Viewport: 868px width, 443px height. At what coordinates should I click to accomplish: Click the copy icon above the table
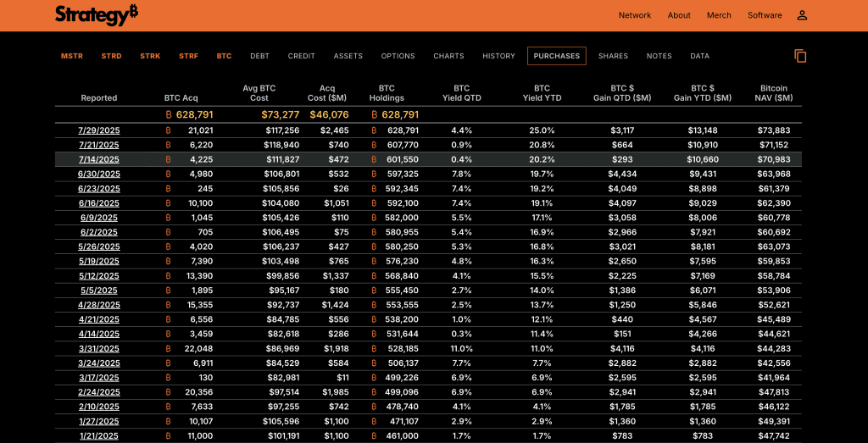(800, 56)
